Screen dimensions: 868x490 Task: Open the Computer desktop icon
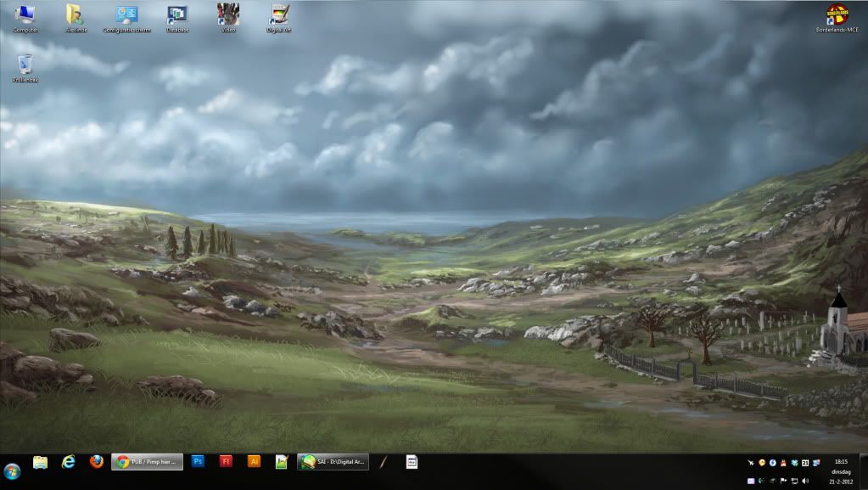pyautogui.click(x=25, y=19)
